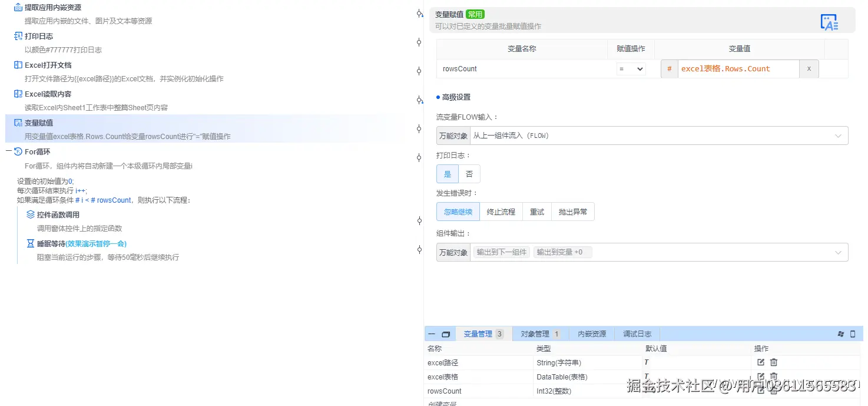Choose 重试 for error handling

(x=537, y=212)
